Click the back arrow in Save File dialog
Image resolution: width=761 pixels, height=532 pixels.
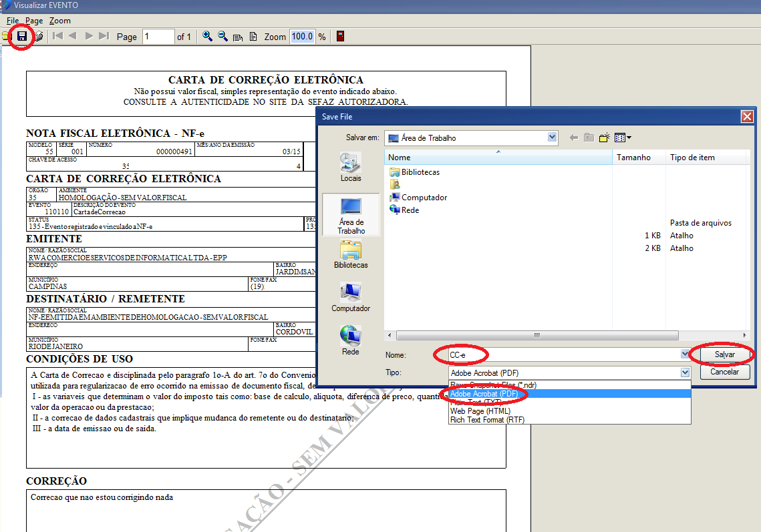point(574,138)
